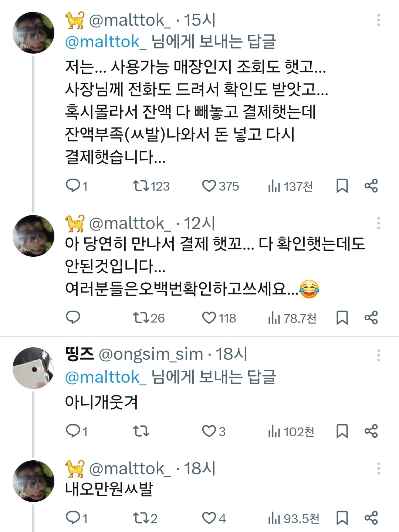The width and height of the screenshot is (399, 532).
Task: Open more options on the 12시 tweet
Action: pyautogui.click(x=378, y=223)
